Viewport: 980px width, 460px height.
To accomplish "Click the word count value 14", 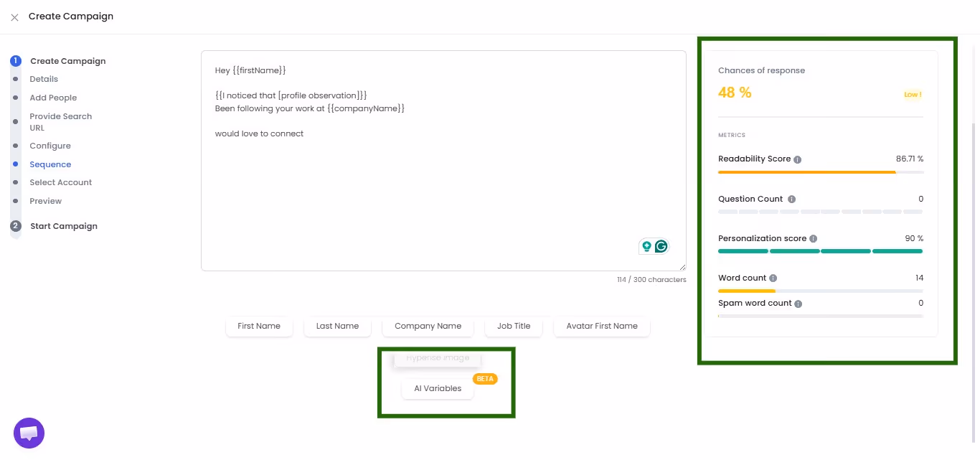I will pyautogui.click(x=919, y=278).
